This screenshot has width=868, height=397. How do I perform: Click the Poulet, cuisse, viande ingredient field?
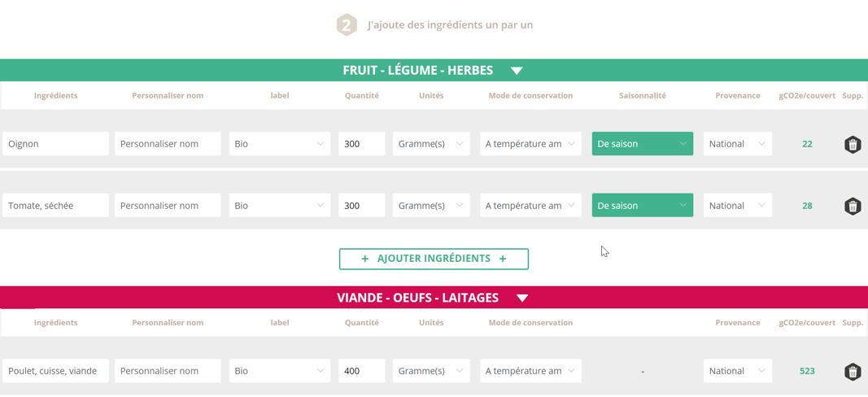[55, 371]
